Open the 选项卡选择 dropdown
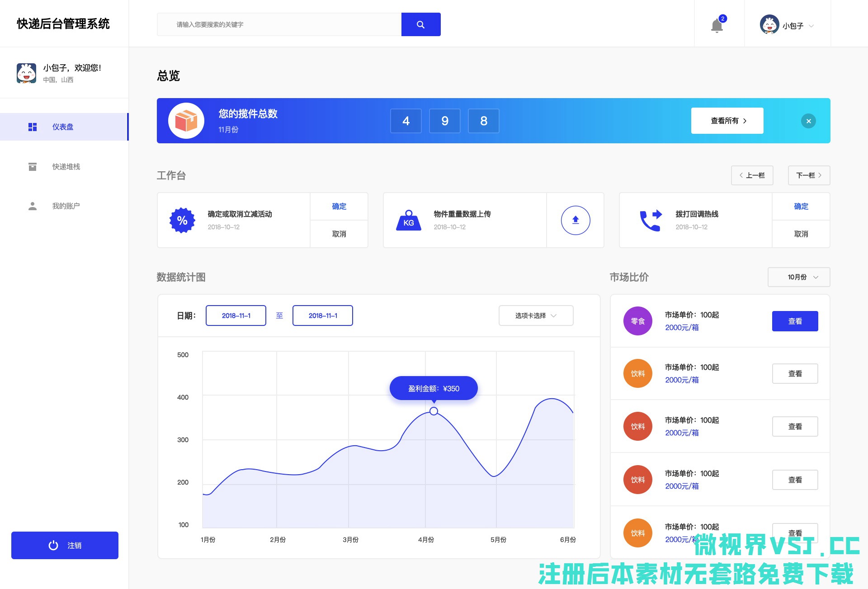Image resolution: width=868 pixels, height=589 pixels. pos(536,316)
